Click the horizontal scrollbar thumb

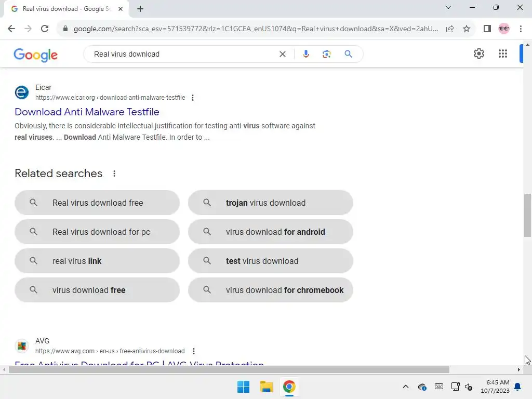(229, 370)
